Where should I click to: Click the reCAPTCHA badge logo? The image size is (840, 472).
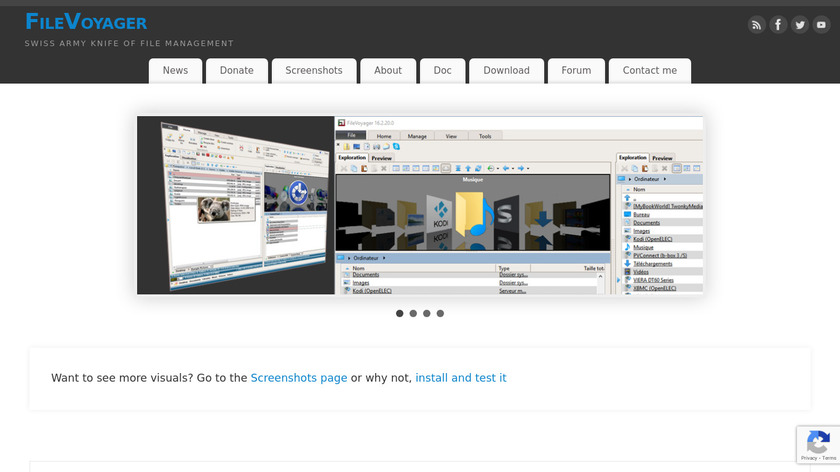[x=818, y=441]
